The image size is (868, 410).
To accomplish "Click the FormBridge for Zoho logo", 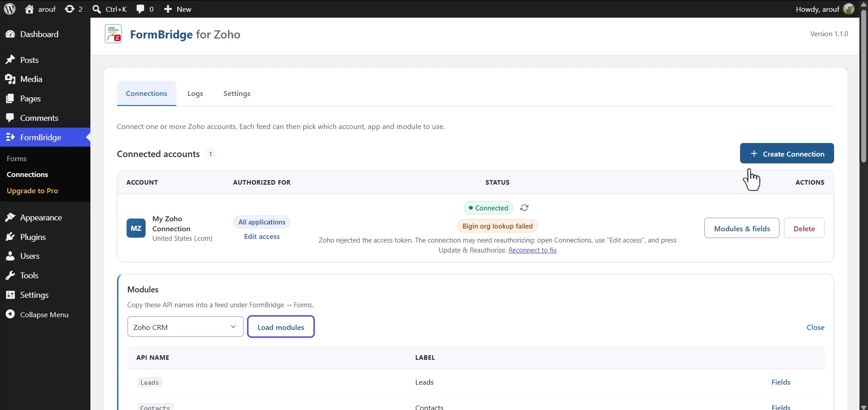I will coord(113,34).
